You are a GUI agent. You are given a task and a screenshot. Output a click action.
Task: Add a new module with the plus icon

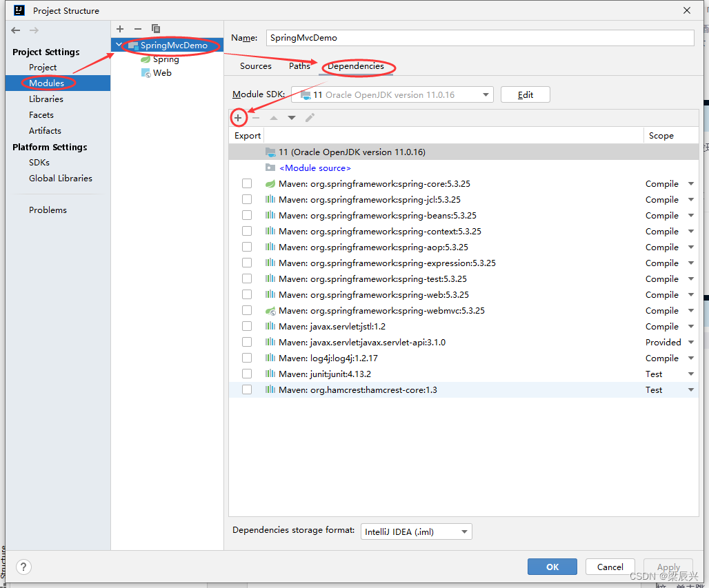click(120, 29)
